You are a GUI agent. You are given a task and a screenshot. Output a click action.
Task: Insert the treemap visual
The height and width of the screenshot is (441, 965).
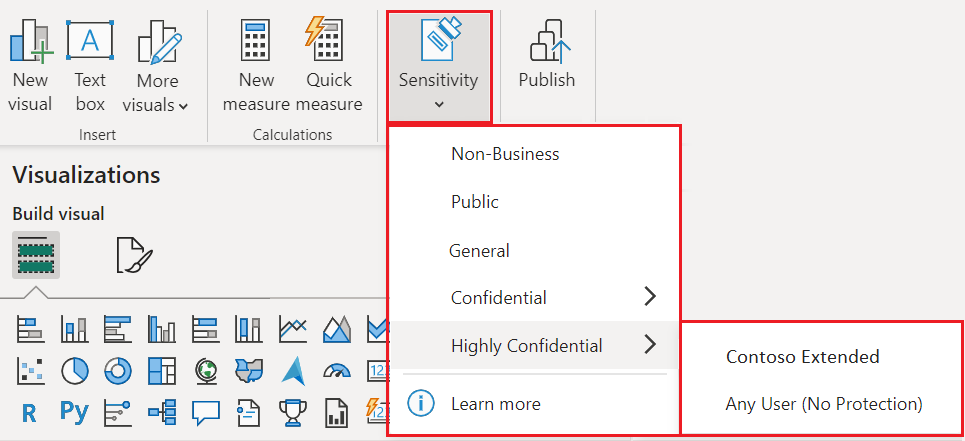pyautogui.click(x=162, y=370)
